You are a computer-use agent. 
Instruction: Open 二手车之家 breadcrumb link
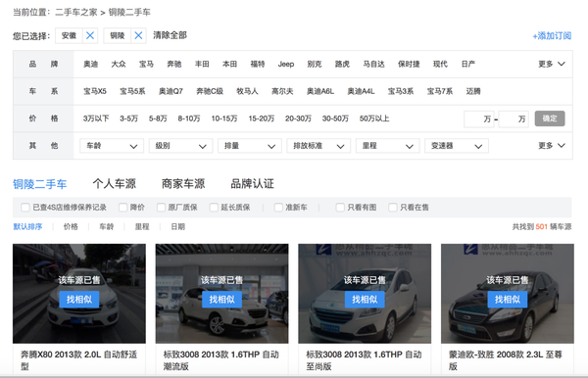pyautogui.click(x=76, y=13)
